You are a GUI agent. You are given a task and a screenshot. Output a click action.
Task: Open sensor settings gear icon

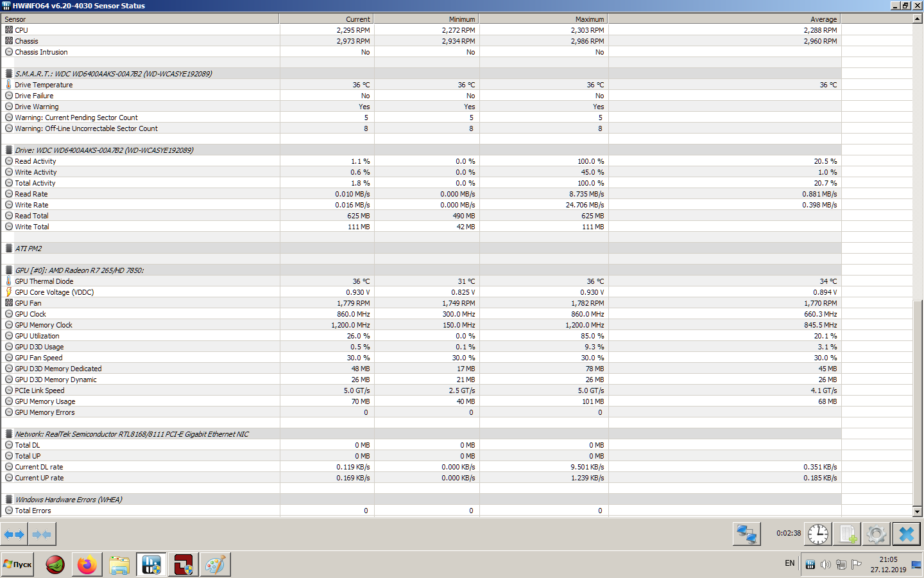pyautogui.click(x=877, y=534)
